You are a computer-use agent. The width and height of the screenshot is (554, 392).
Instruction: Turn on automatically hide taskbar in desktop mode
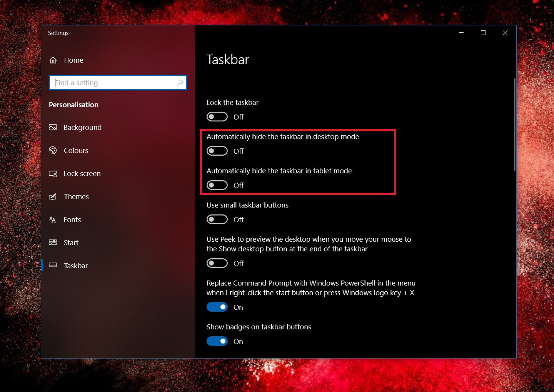click(217, 151)
